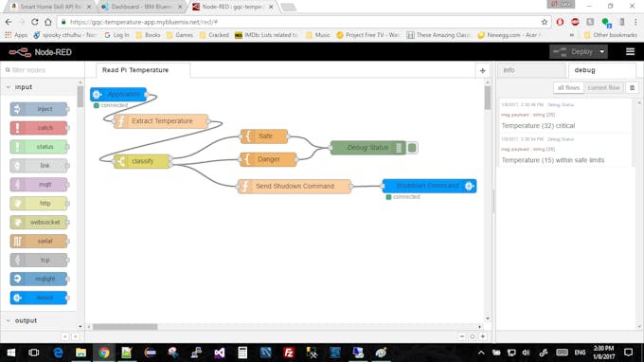Click the Extract Temperature function node
Screen dimensions: 644x362
[x=161, y=121]
